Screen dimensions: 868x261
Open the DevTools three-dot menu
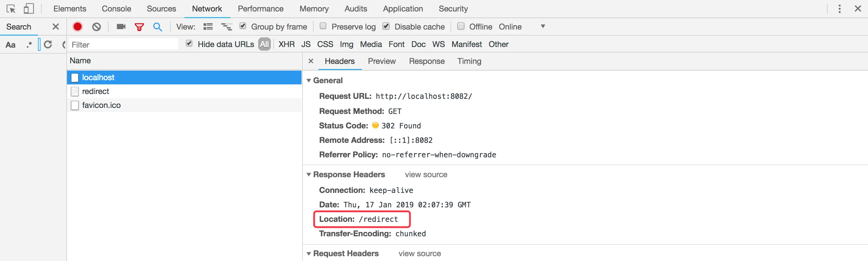pos(839,9)
